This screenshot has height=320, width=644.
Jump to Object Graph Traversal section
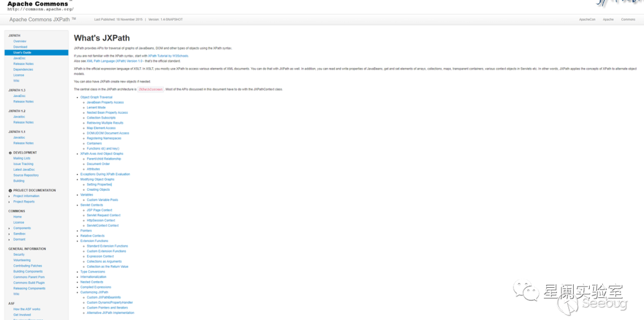pos(96,97)
